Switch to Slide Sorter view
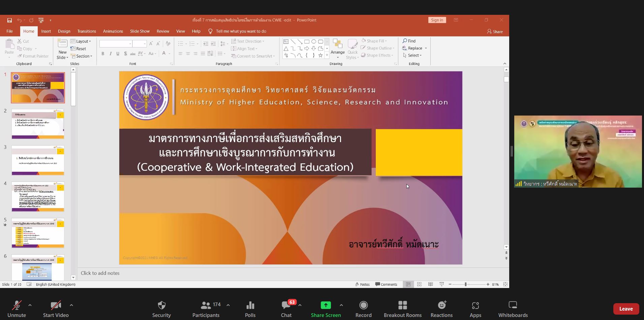The image size is (644, 320). 419,284
